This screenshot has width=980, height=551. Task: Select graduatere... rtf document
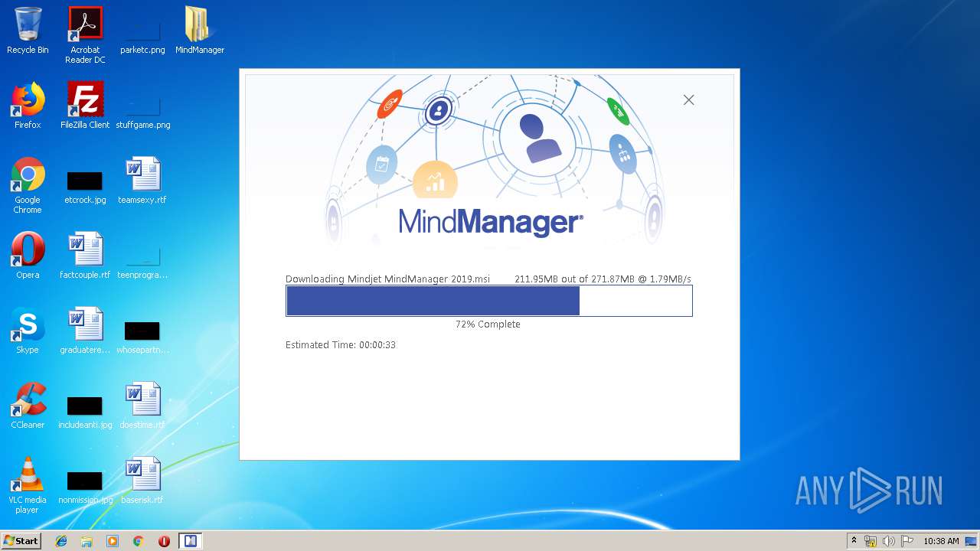(85, 331)
